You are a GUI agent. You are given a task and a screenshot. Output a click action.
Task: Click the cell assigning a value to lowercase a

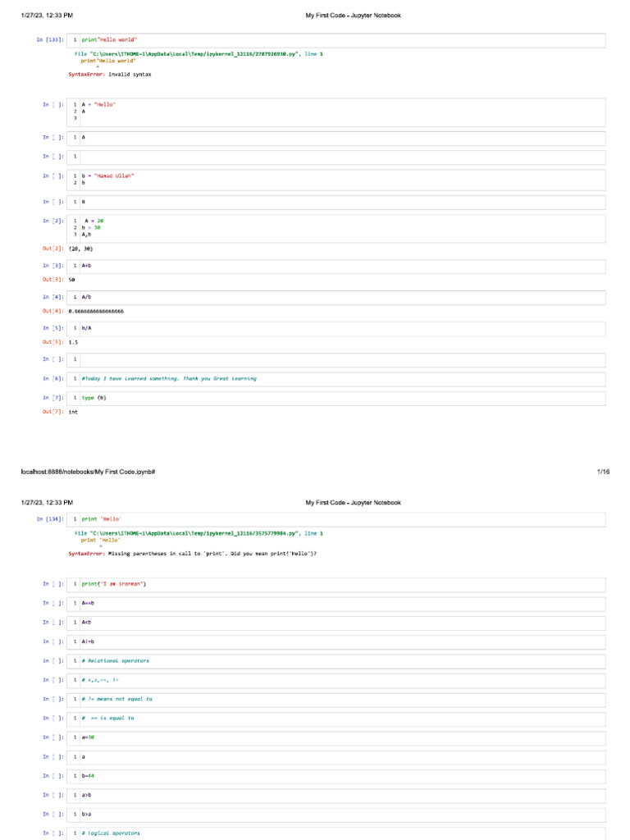pos(336,737)
